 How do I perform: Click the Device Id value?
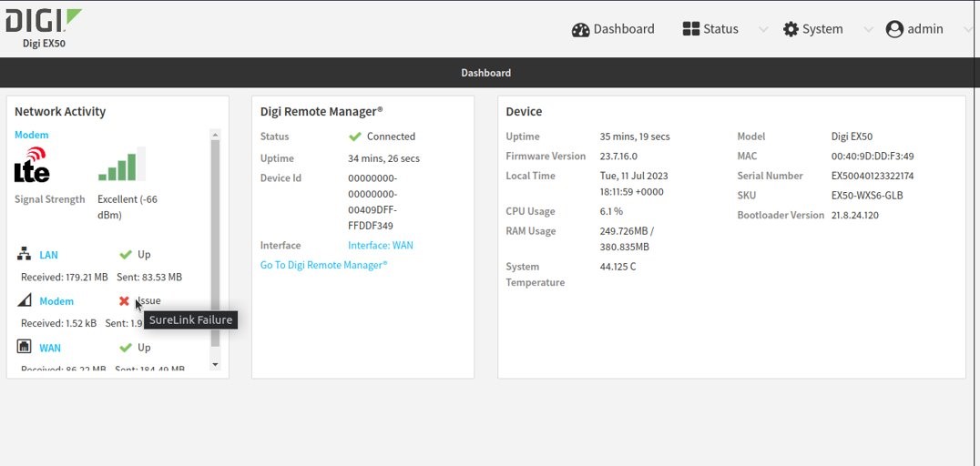click(x=373, y=202)
